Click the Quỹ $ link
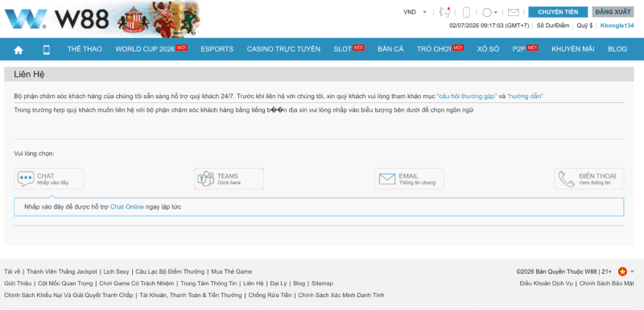Image resolution: width=644 pixels, height=310 pixels. (584, 26)
